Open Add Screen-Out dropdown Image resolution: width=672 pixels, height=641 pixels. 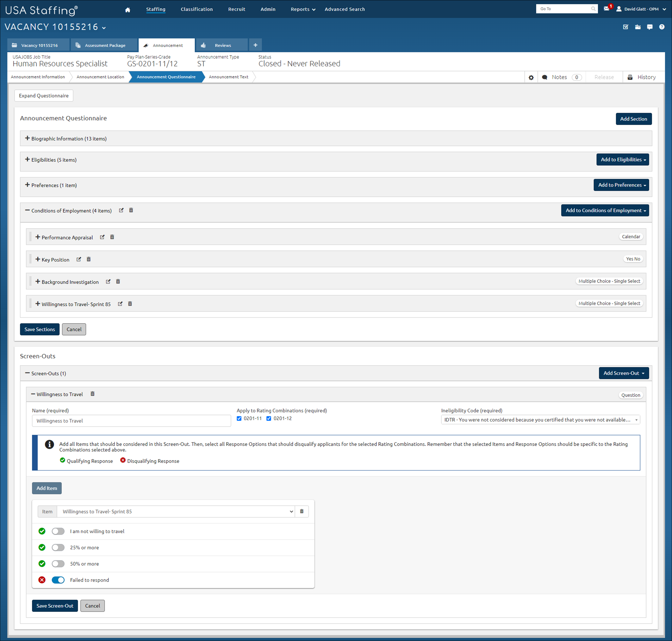pos(624,373)
